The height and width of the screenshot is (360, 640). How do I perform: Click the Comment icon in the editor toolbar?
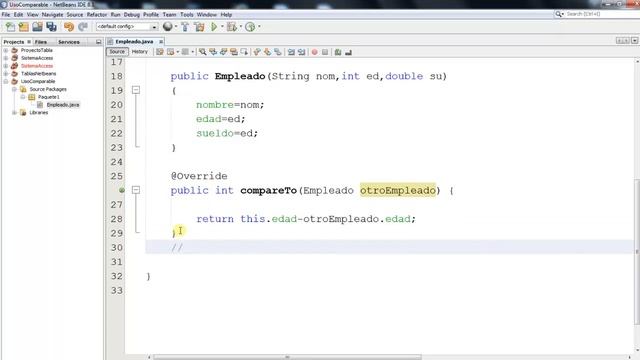pyautogui.click(x=338, y=52)
